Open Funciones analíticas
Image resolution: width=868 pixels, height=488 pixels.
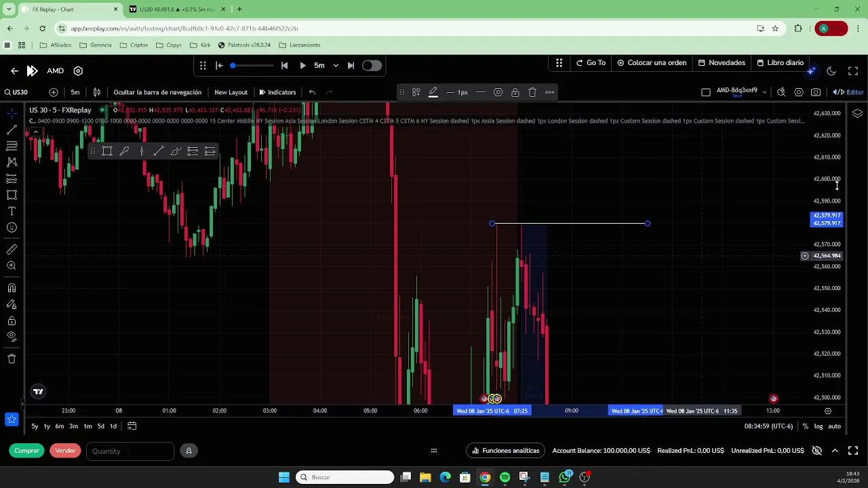point(506,451)
